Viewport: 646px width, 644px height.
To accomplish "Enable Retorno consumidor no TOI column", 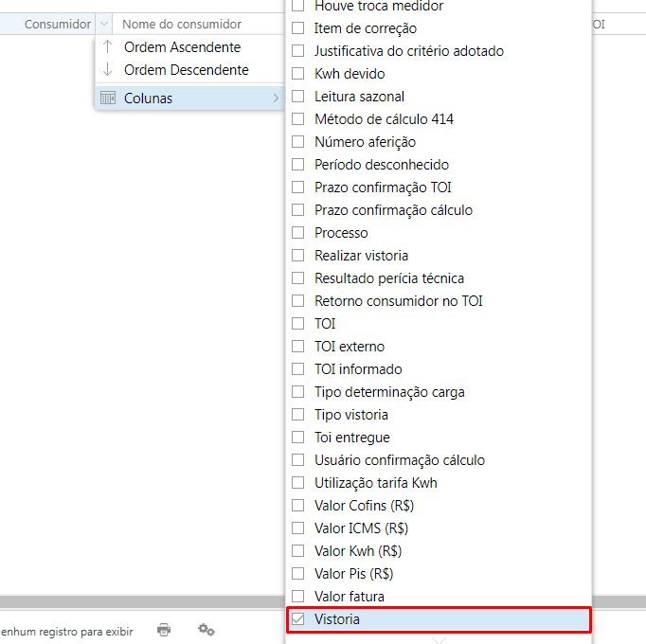I will 297,301.
